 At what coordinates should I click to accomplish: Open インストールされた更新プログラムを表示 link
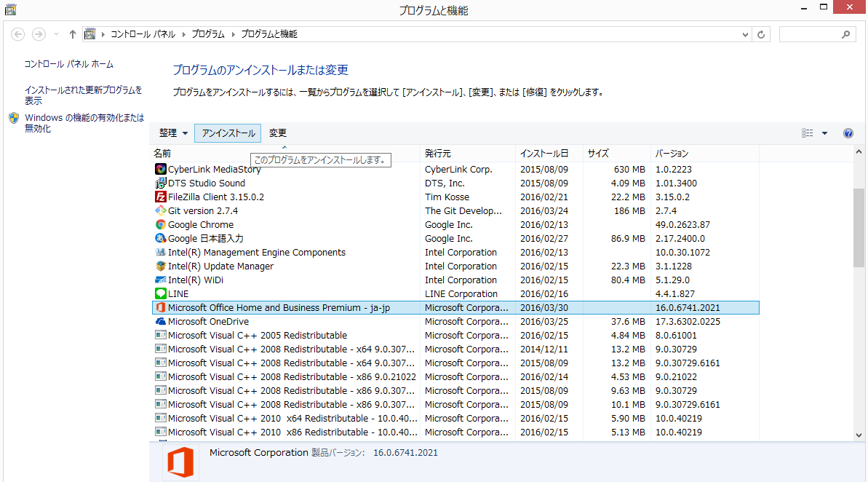(x=83, y=95)
